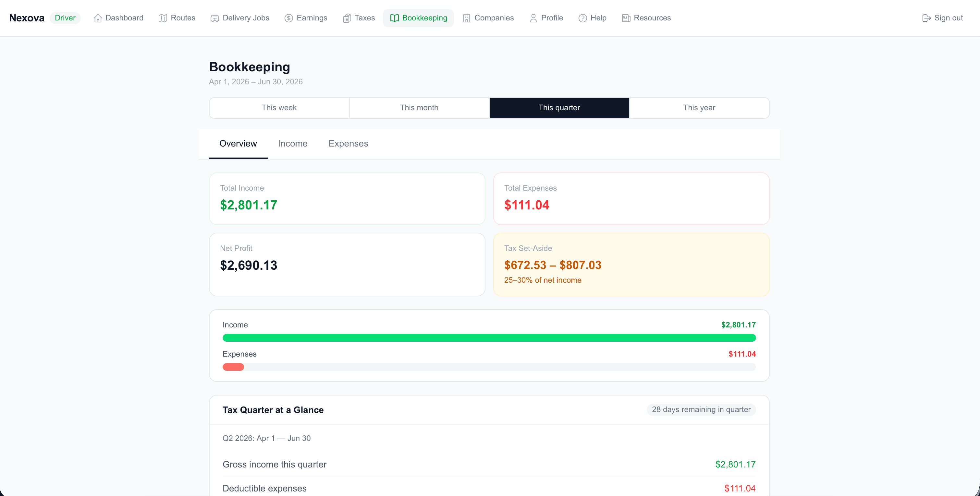The width and height of the screenshot is (980, 496).
Task: Go to Routes page
Action: point(177,18)
